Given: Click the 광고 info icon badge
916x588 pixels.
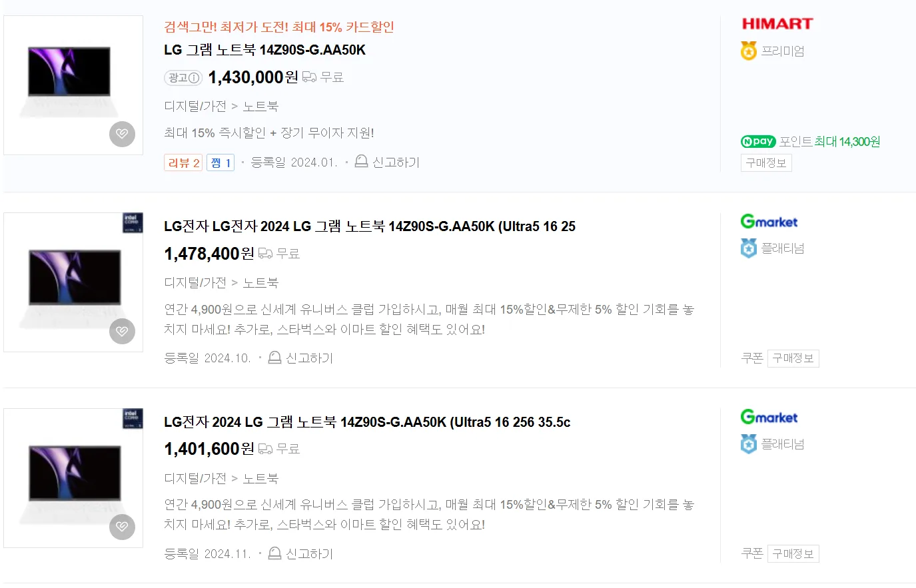Looking at the screenshot, I should pos(183,78).
